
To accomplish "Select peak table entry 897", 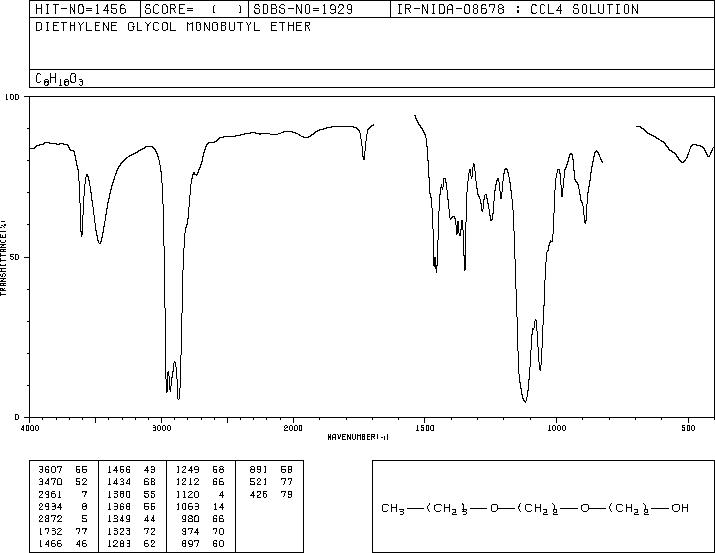I will [x=190, y=544].
